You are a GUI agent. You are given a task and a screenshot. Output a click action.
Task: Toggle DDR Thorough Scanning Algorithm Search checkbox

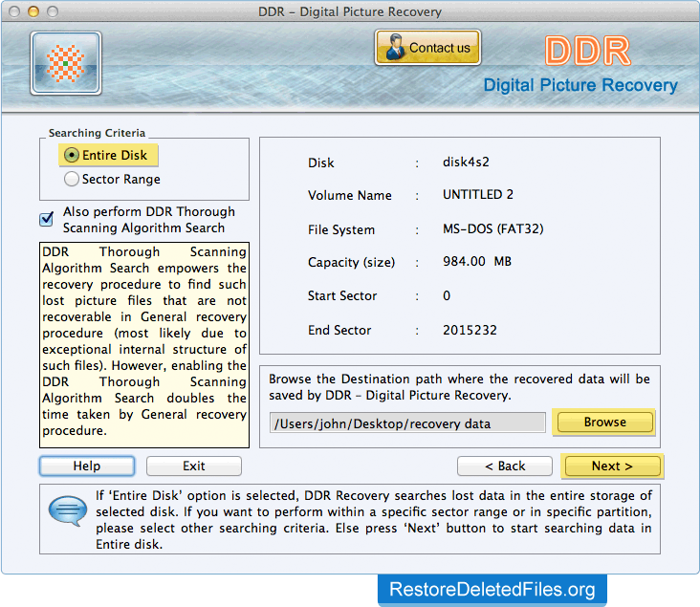click(x=47, y=219)
